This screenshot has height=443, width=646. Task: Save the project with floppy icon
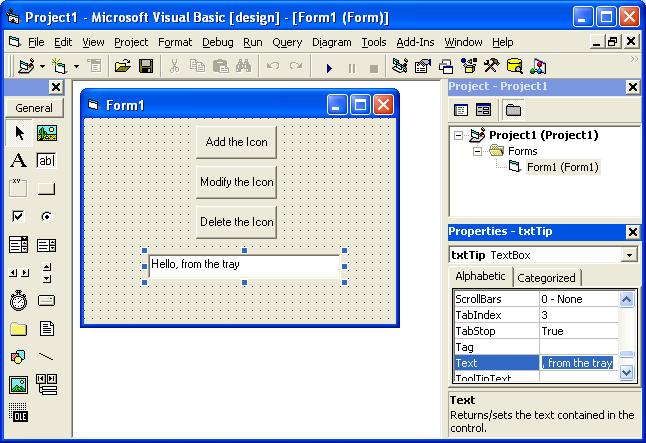146,66
